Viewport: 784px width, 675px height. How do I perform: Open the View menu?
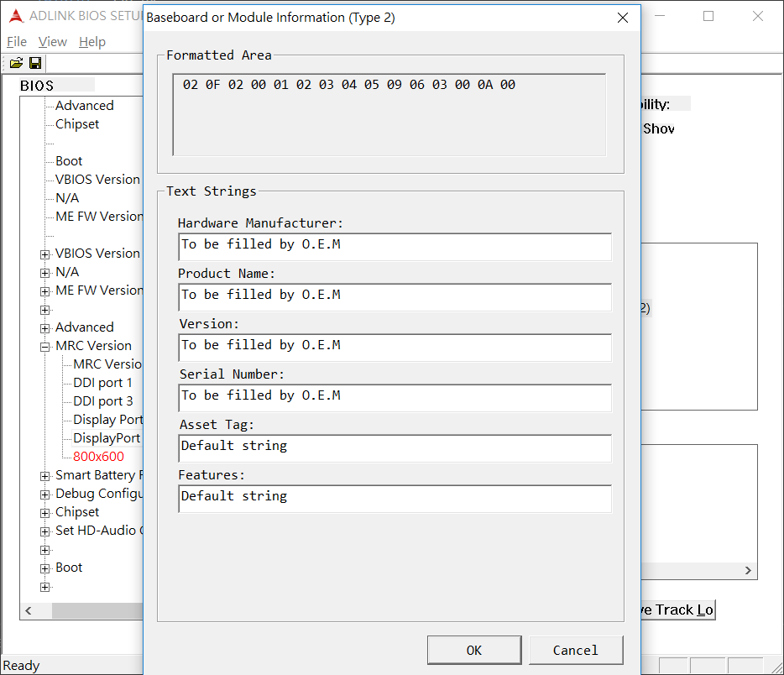(x=53, y=42)
